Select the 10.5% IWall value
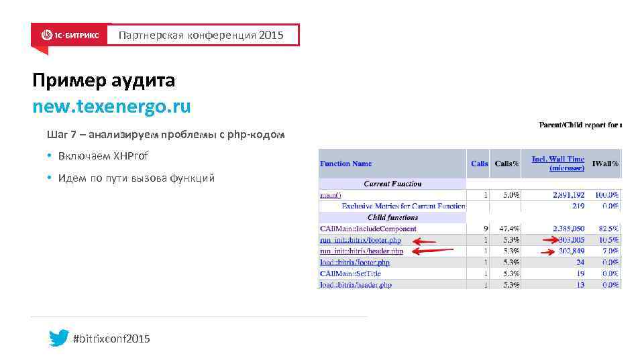644x362 pixels. click(x=608, y=240)
